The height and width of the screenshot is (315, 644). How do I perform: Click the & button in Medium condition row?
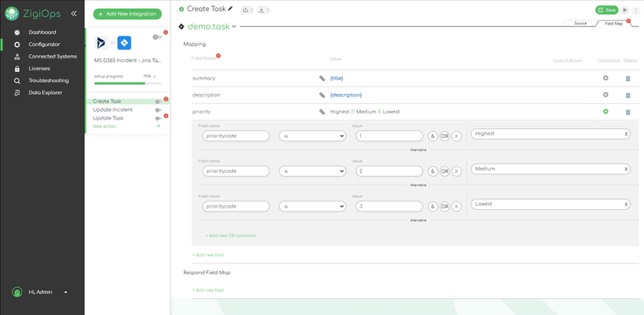pos(433,171)
